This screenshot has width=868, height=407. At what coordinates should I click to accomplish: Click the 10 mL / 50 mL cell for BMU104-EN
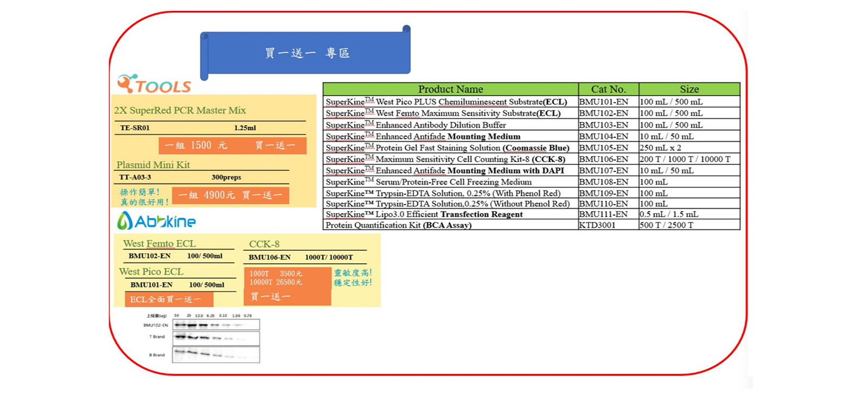690,136
